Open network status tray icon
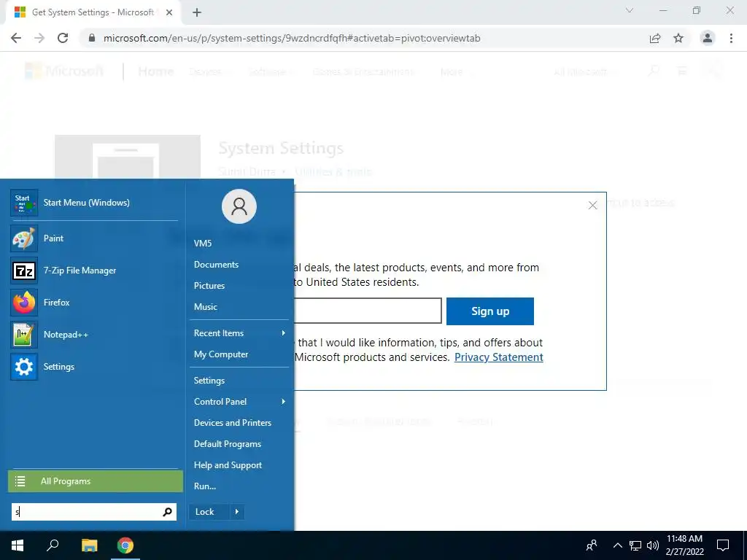The image size is (747, 560). pos(635,545)
